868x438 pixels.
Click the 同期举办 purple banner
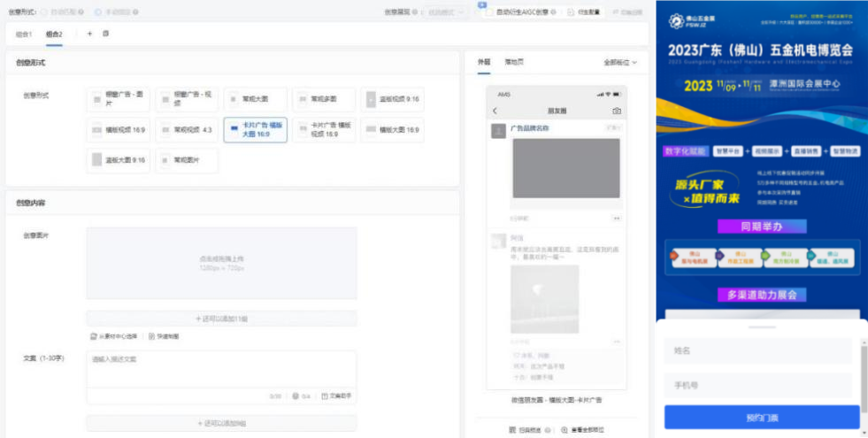click(x=763, y=227)
